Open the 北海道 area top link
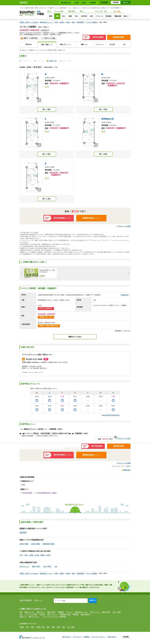Image resolution: width=150 pixels, height=644 pixels. [22, 627]
